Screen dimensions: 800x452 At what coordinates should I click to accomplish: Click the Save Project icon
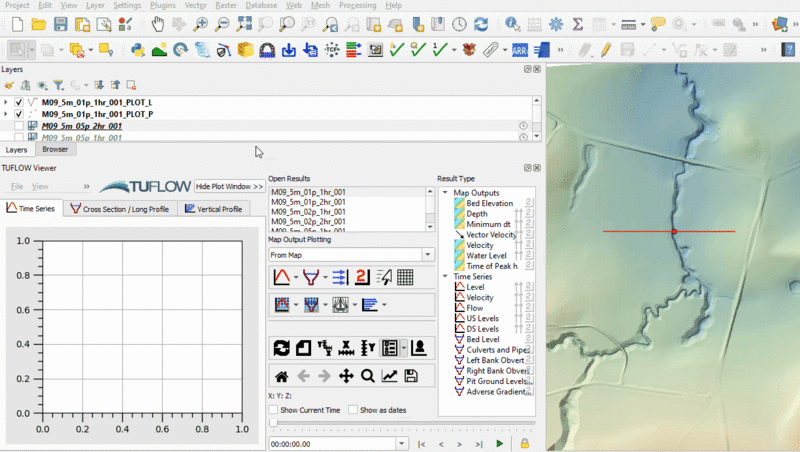[x=60, y=23]
